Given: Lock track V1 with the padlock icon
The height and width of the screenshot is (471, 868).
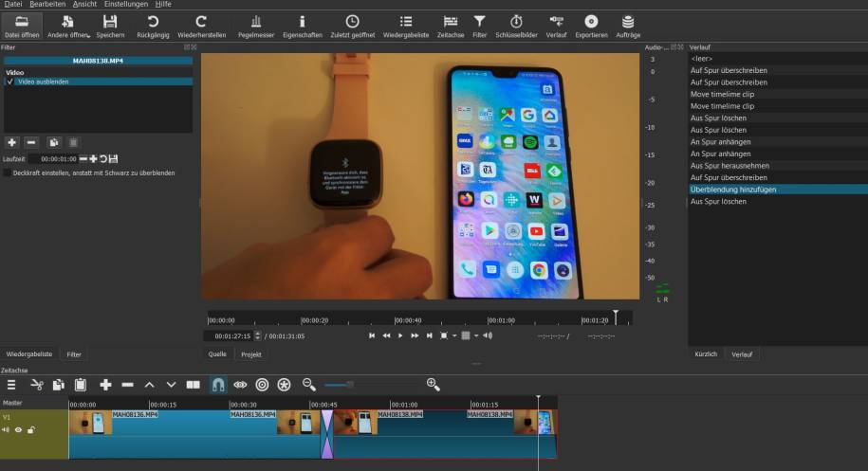Looking at the screenshot, I should click(31, 430).
